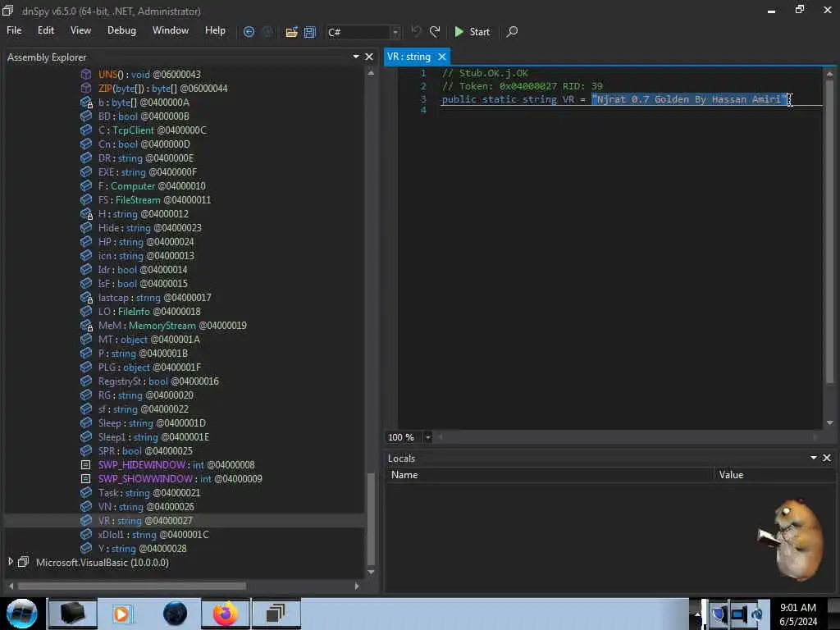The height and width of the screenshot is (630, 840).
Task: Click the green Start debugging button
Action: pyautogui.click(x=472, y=32)
